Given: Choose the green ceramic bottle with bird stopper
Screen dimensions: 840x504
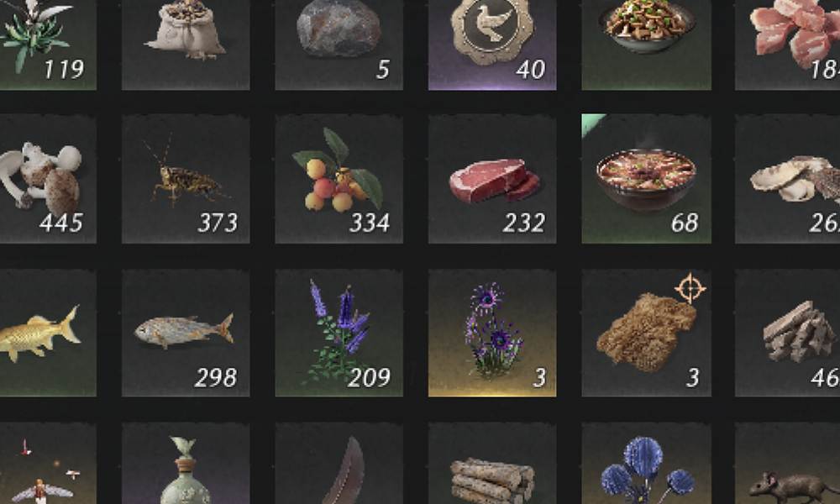Looking at the screenshot, I should (x=186, y=464).
